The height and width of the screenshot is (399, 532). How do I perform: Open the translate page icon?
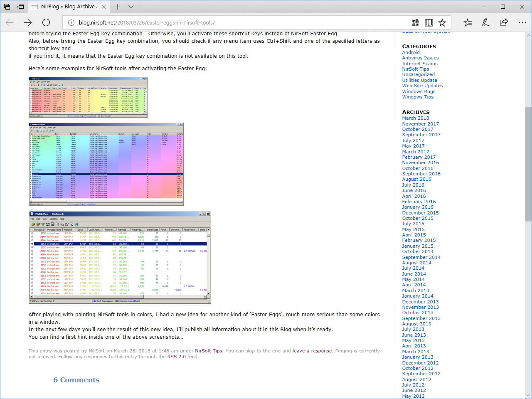[x=415, y=22]
